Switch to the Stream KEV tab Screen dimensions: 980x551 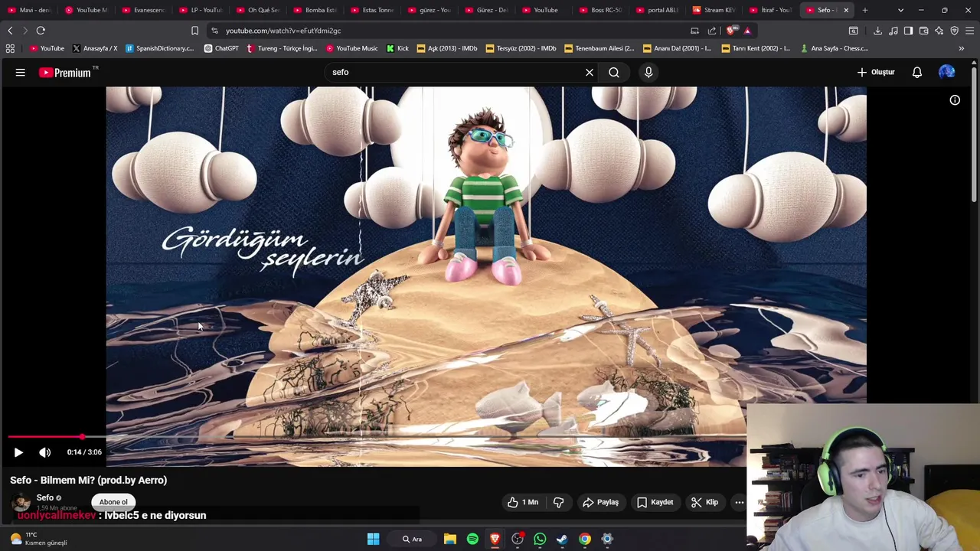pyautogui.click(x=716, y=10)
